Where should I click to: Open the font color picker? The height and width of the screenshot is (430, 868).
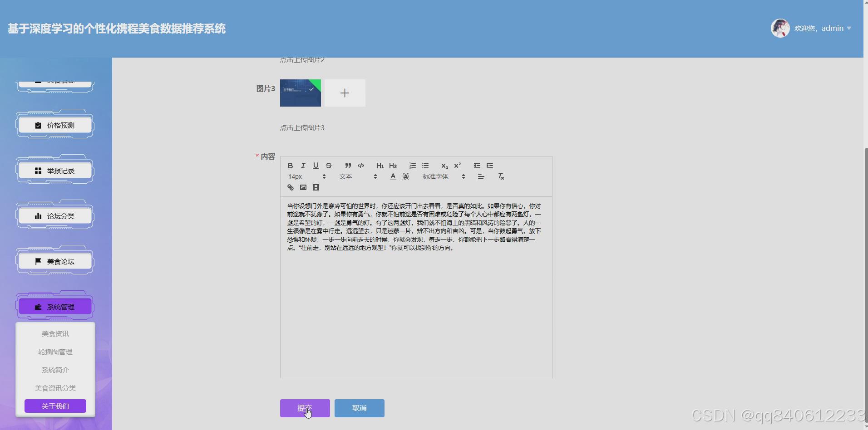(392, 176)
